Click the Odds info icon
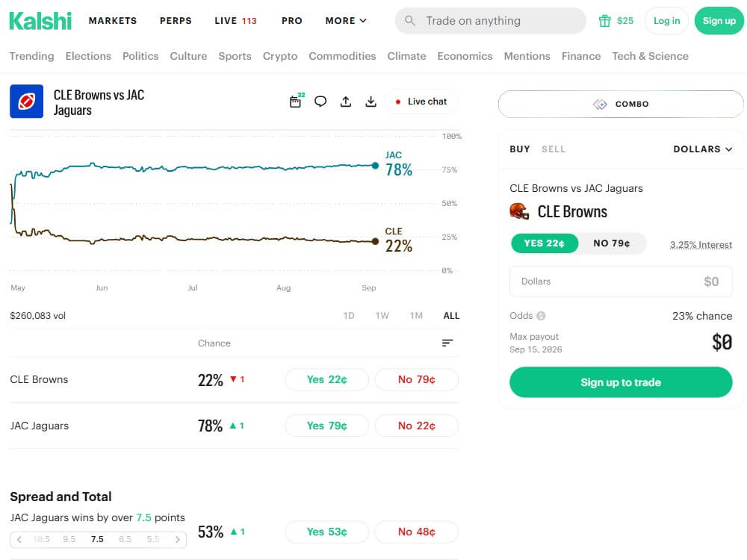Viewport: 747px width, 560px height. click(x=541, y=316)
